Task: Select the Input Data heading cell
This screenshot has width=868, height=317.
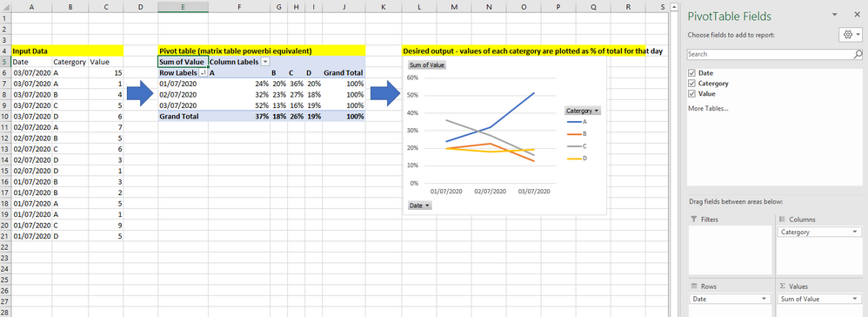Action: click(x=31, y=51)
